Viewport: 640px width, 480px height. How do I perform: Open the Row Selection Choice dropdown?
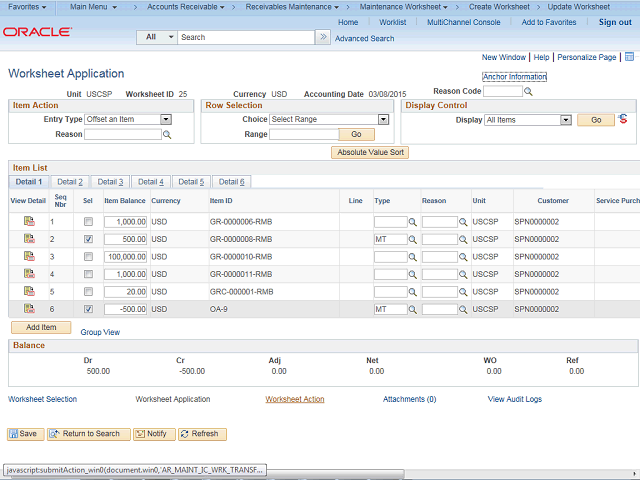point(383,120)
